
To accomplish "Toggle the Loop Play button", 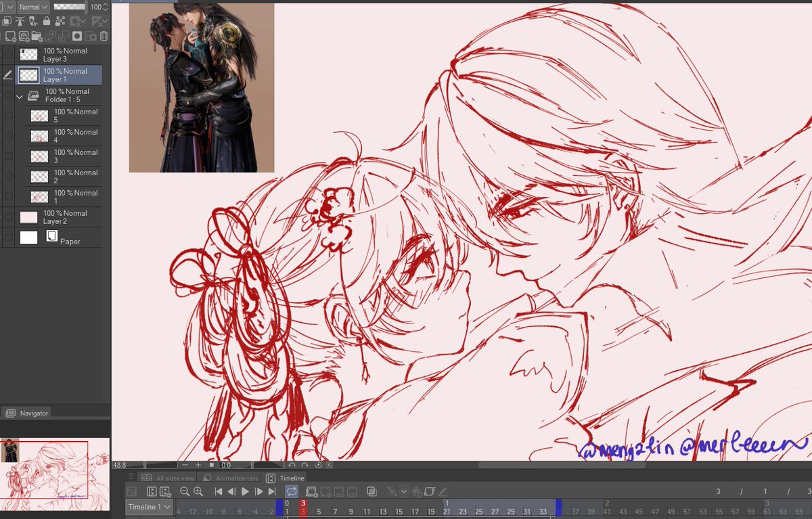I will tap(292, 492).
